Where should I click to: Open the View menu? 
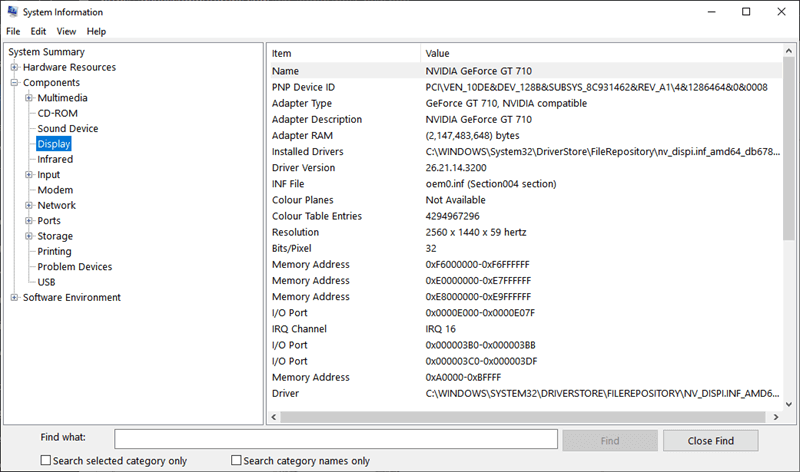coord(66,32)
